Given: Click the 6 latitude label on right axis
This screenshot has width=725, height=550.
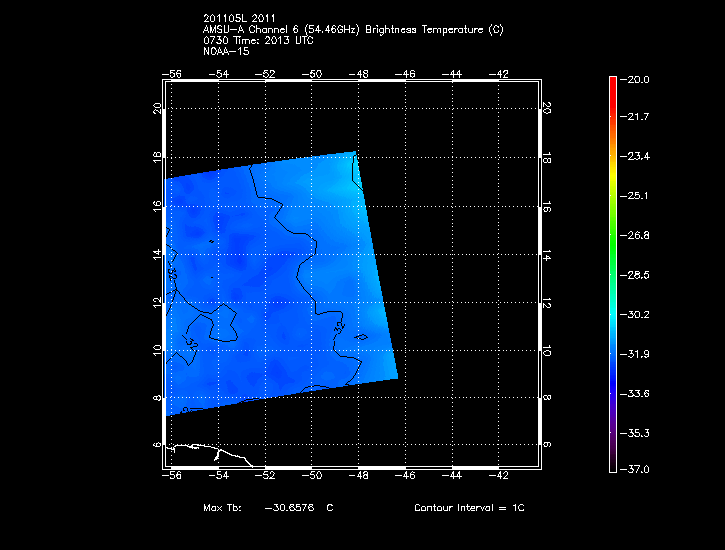Looking at the screenshot, I should (x=546, y=445).
